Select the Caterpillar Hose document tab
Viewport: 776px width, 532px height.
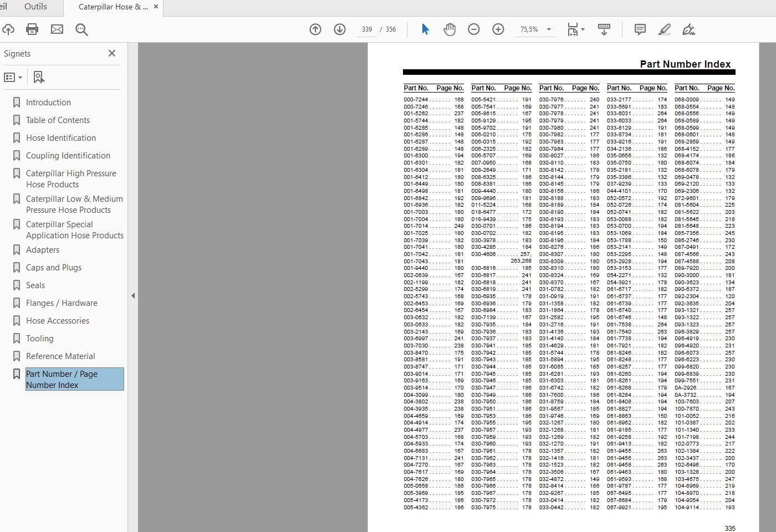pos(113,7)
